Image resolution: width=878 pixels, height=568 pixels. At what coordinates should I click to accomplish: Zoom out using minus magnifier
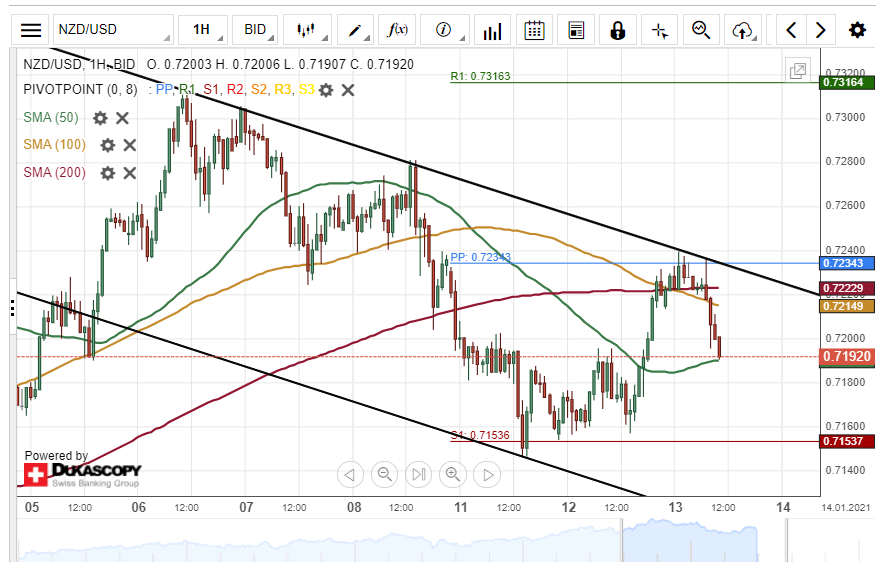(384, 474)
